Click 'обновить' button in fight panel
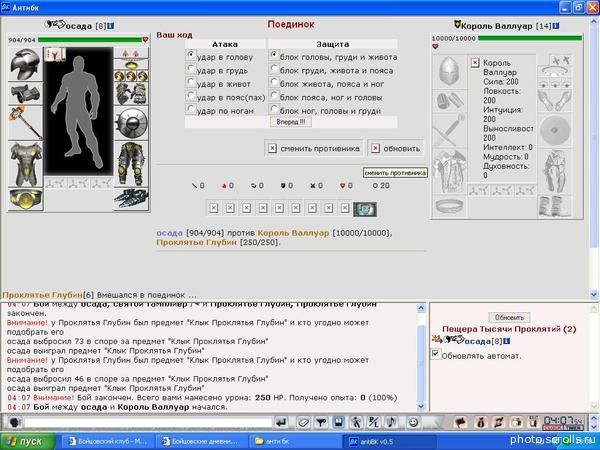This screenshot has height=450, width=600. click(396, 148)
